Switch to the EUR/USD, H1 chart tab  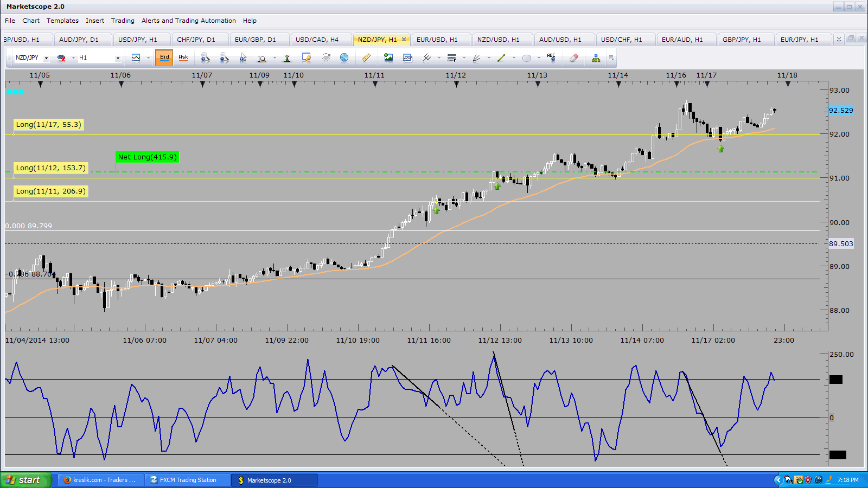click(437, 40)
